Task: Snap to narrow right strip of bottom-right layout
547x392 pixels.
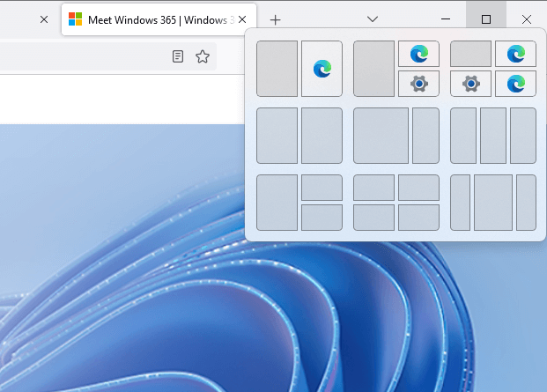Action: click(526, 203)
